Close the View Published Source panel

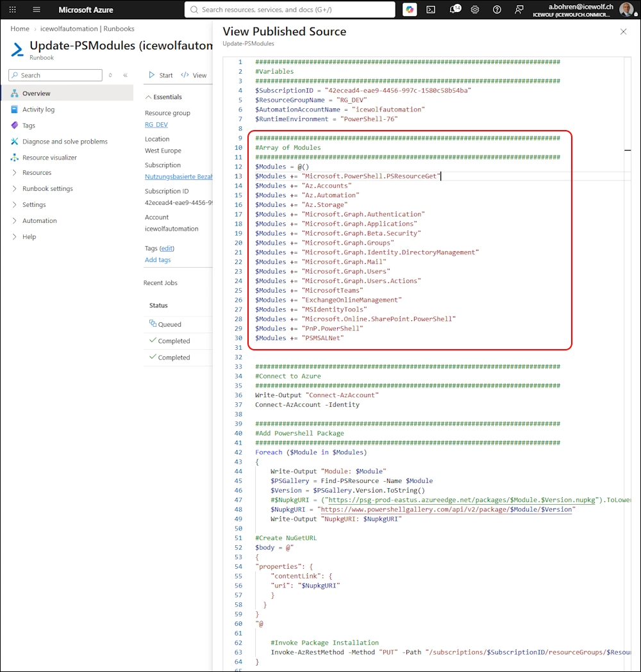[624, 32]
